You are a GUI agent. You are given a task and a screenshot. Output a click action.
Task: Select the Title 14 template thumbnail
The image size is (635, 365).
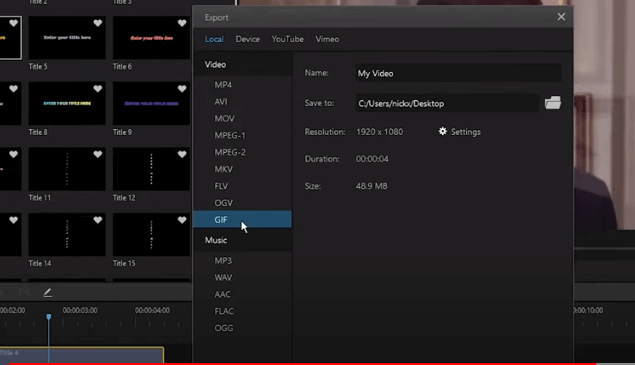(x=67, y=235)
